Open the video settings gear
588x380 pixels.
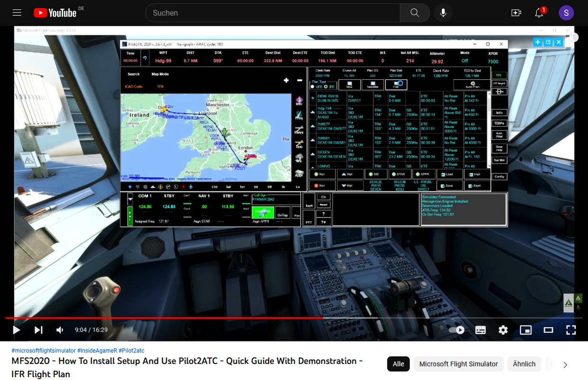point(503,330)
